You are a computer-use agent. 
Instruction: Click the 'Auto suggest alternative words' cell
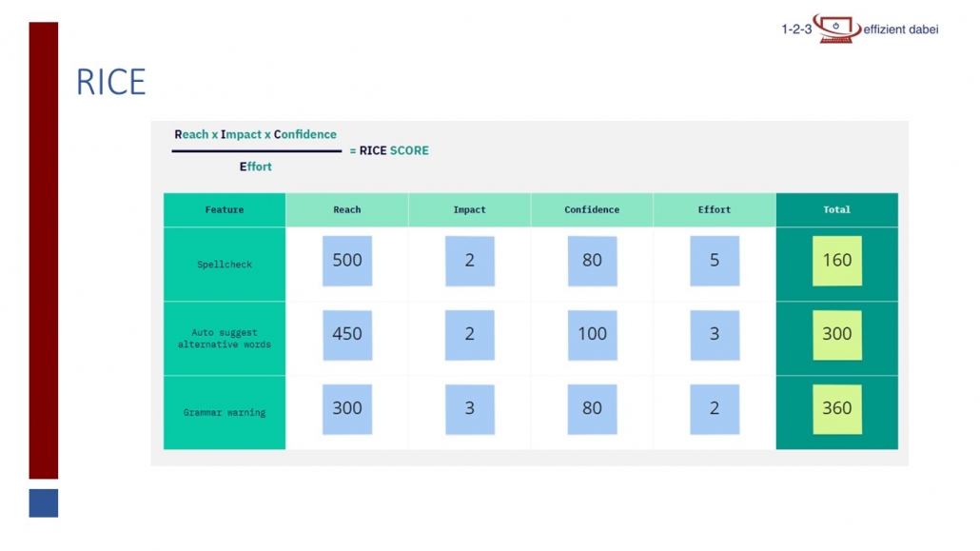point(225,339)
